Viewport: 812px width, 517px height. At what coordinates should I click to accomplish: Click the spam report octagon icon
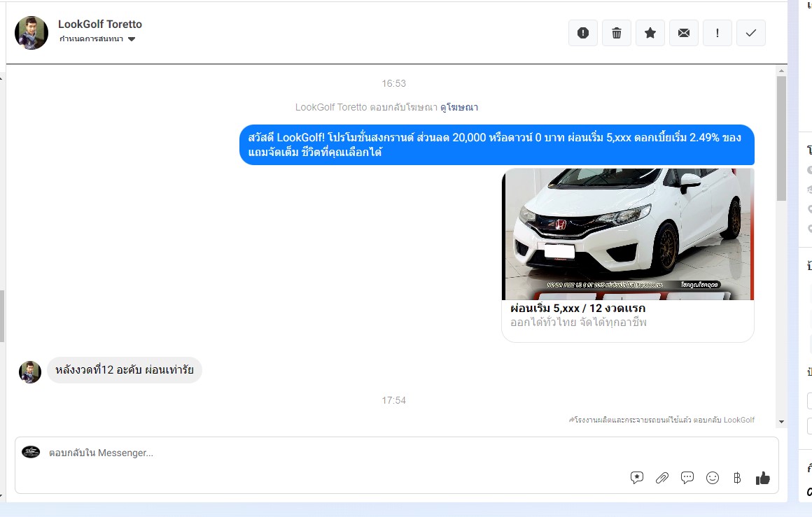tap(583, 33)
